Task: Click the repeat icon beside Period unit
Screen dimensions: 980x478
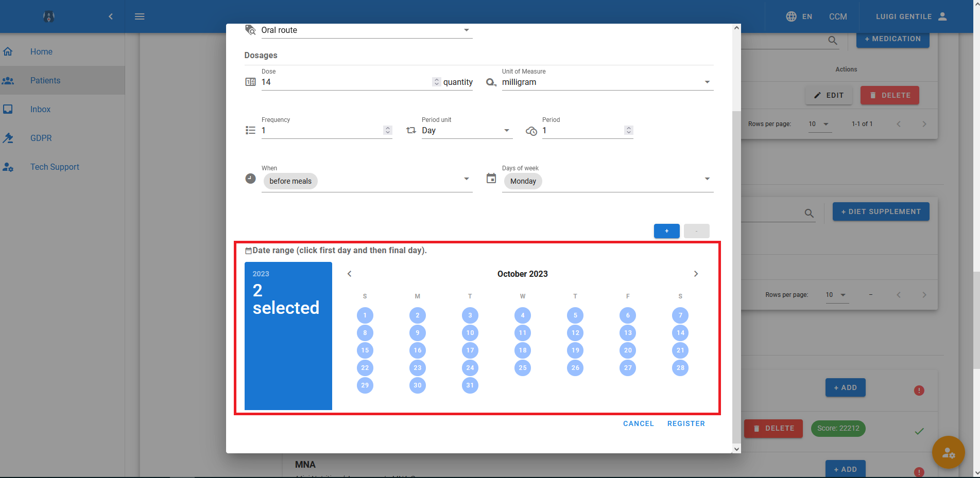Action: [411, 130]
